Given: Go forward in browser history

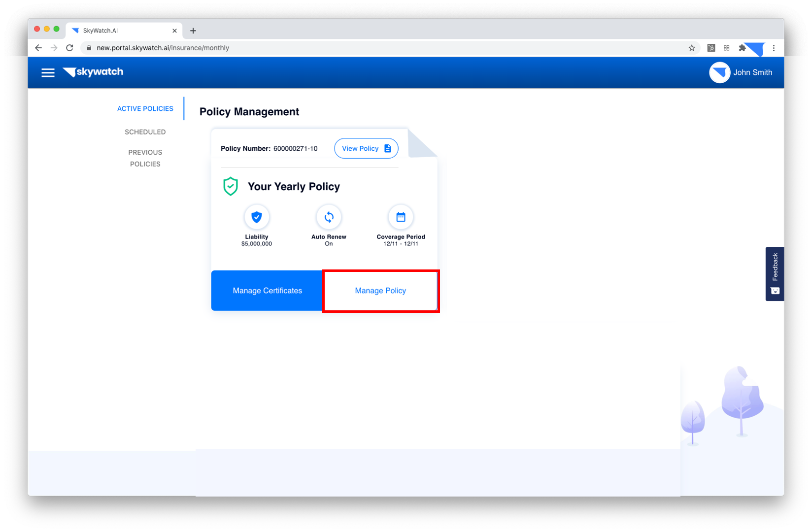Looking at the screenshot, I should point(54,48).
